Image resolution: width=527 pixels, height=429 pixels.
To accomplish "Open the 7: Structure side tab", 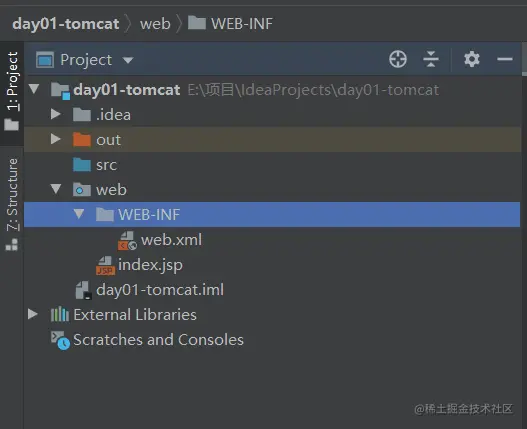I will pos(12,204).
